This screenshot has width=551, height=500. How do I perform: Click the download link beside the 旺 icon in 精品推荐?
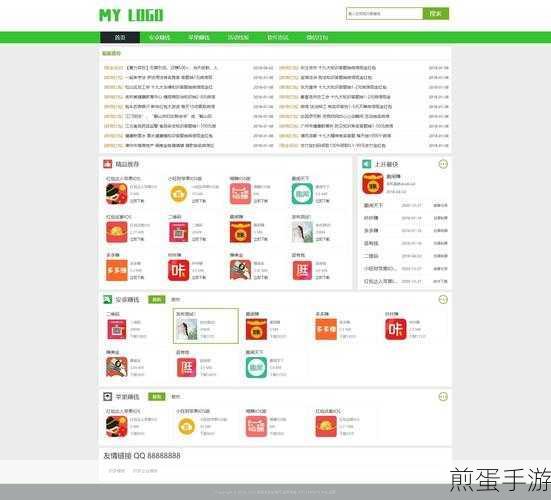(x=322, y=278)
